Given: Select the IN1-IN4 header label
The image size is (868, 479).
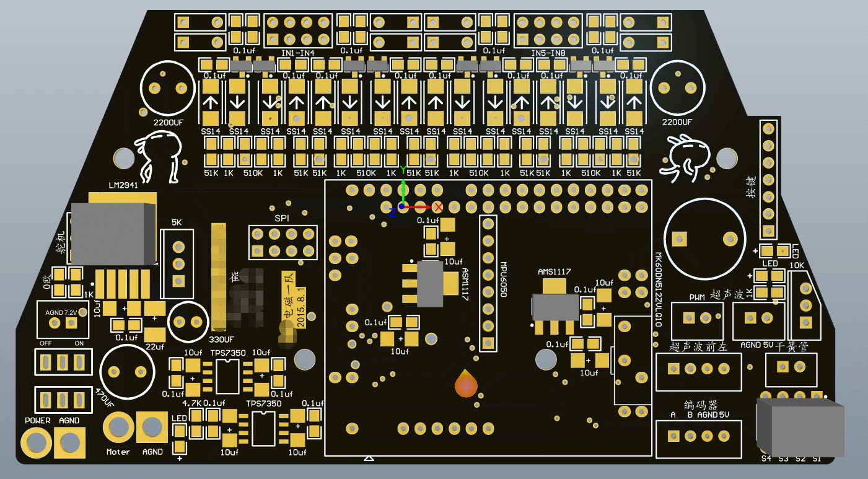Looking at the screenshot, I should coord(298,53).
